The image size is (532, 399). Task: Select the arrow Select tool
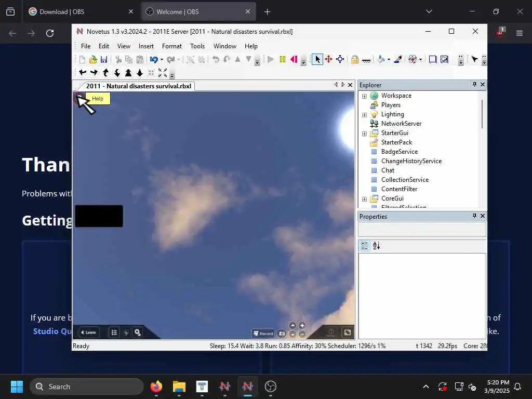click(x=317, y=59)
